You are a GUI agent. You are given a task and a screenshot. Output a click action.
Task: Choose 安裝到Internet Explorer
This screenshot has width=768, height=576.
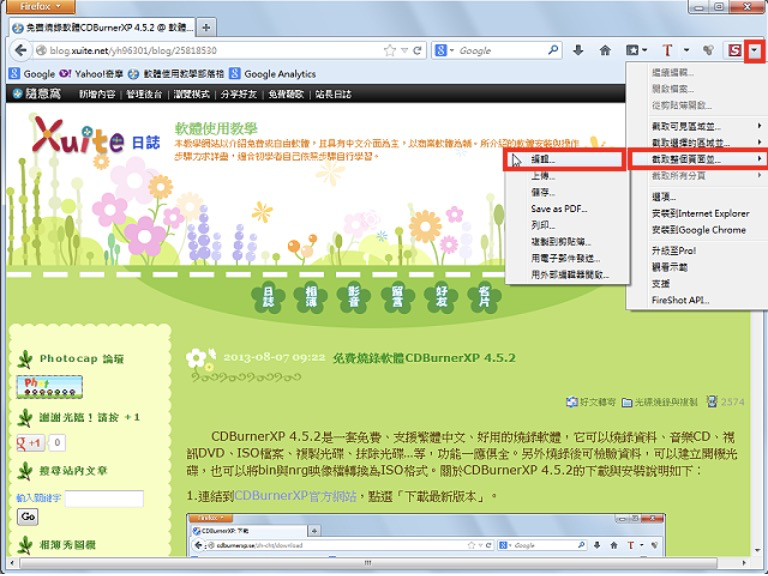click(697, 214)
